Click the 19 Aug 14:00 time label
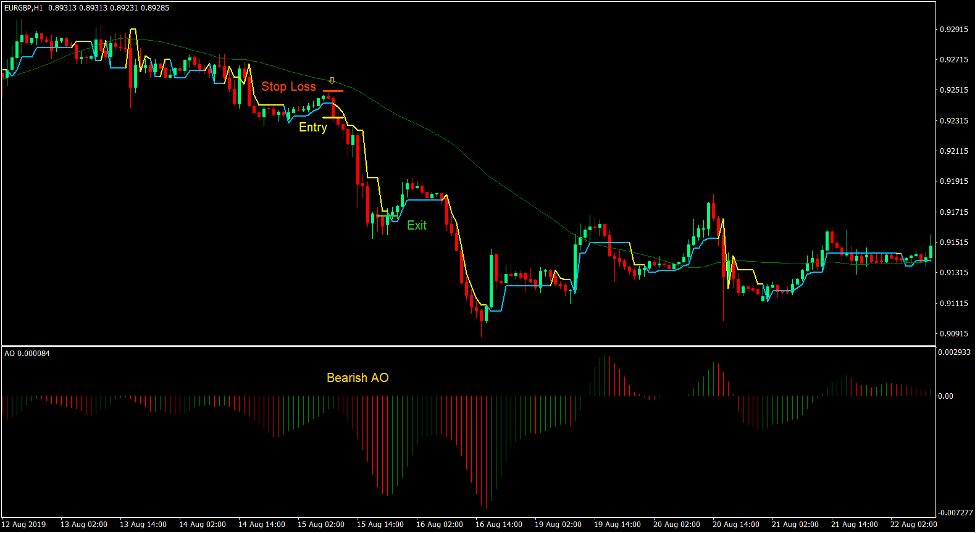The height and width of the screenshot is (533, 977). 617,525
